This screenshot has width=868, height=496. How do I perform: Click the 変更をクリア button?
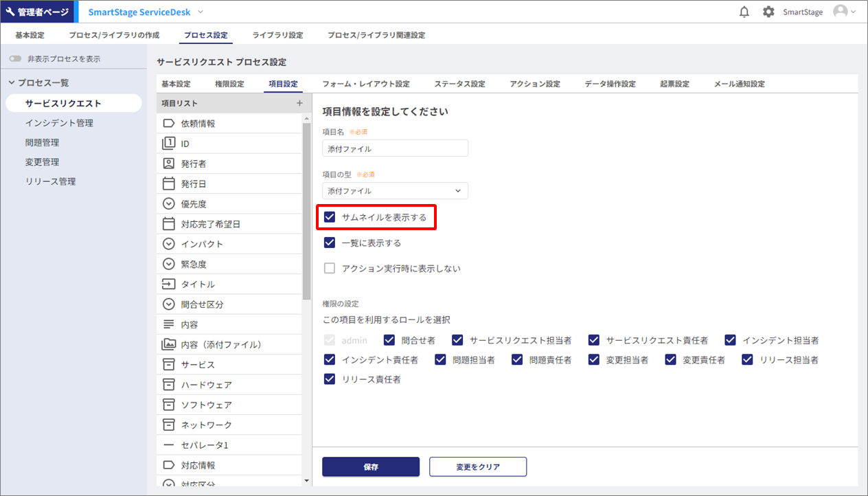click(x=478, y=467)
